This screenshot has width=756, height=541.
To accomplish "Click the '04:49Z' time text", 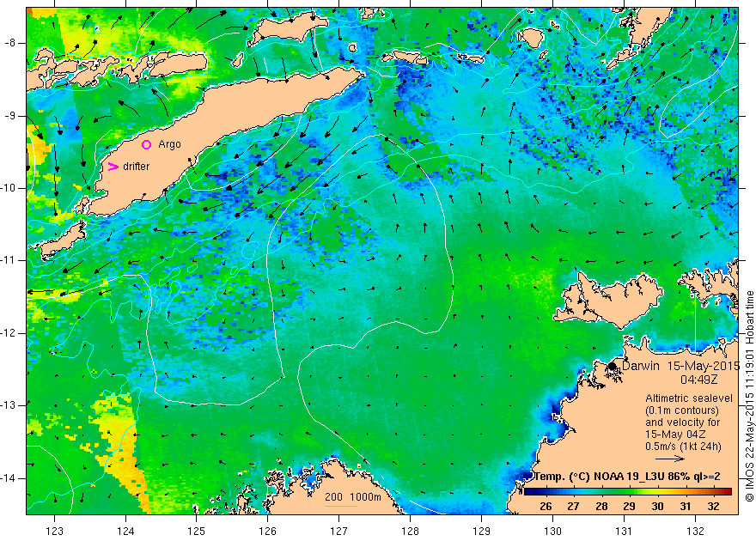I will coord(698,380).
